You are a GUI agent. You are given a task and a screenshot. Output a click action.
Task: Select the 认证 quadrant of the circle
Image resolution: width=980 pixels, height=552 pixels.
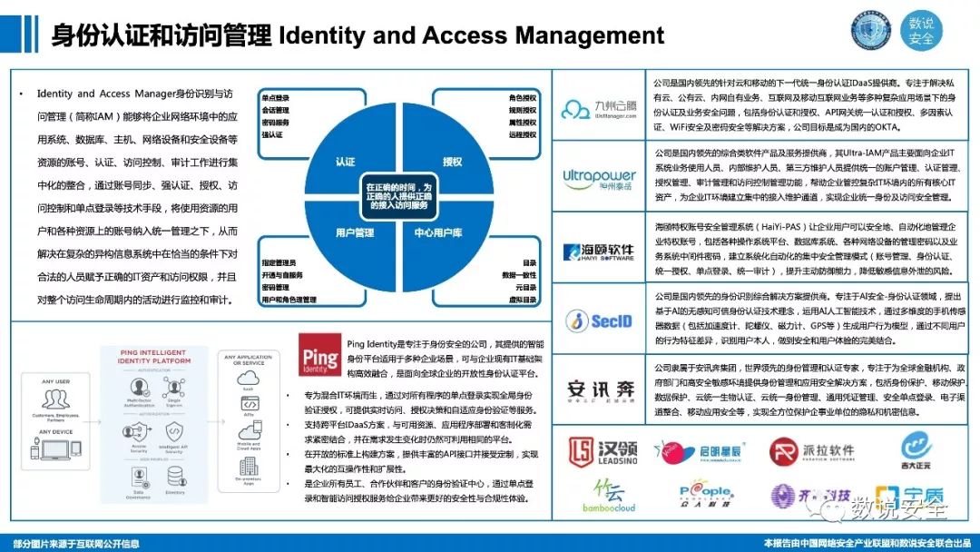(346, 163)
